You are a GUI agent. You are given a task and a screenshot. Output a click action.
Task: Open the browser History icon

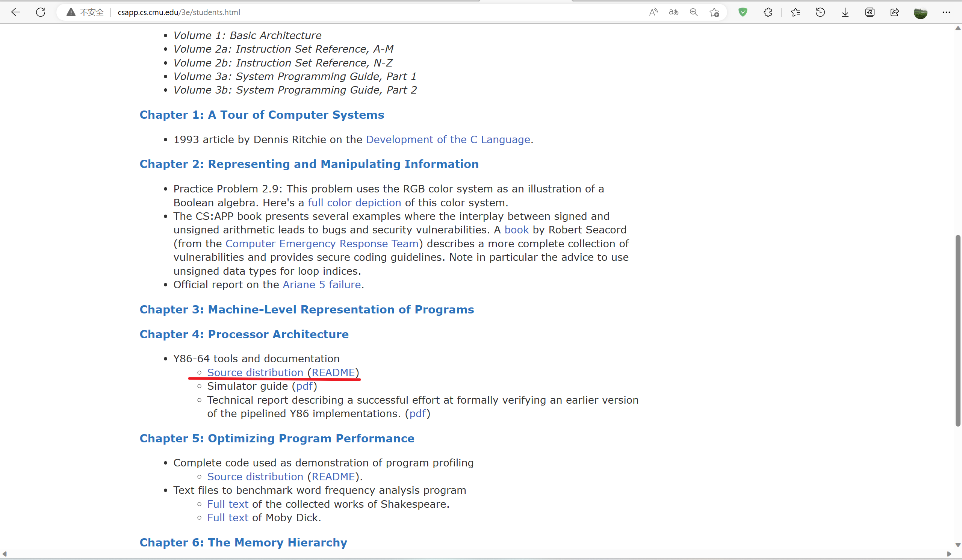click(x=820, y=12)
